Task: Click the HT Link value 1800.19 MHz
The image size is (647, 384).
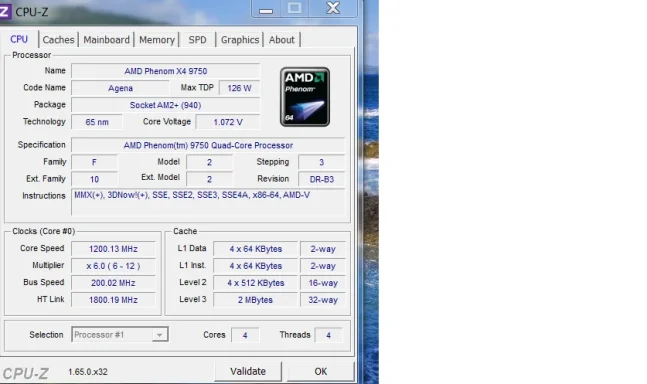Action: [113, 300]
